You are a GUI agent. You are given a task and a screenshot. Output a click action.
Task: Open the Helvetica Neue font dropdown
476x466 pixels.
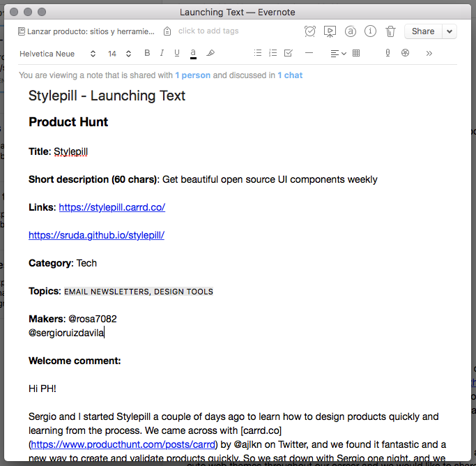(58, 54)
